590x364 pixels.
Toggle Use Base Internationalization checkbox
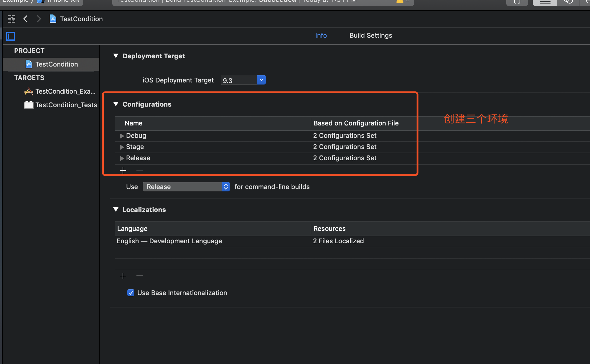tap(131, 293)
